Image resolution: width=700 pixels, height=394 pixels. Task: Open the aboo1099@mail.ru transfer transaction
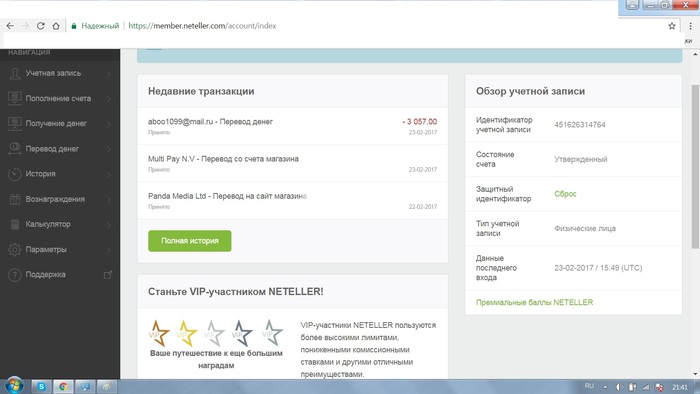pyautogui.click(x=292, y=126)
